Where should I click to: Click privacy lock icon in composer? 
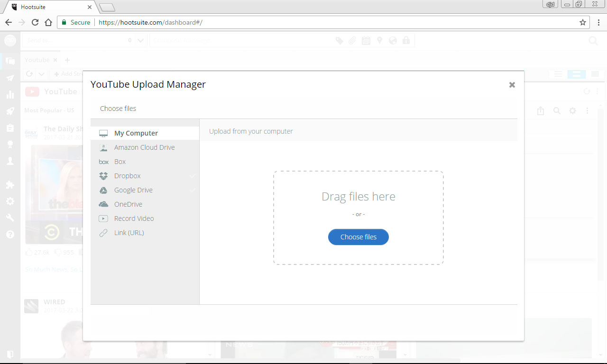pos(406,41)
